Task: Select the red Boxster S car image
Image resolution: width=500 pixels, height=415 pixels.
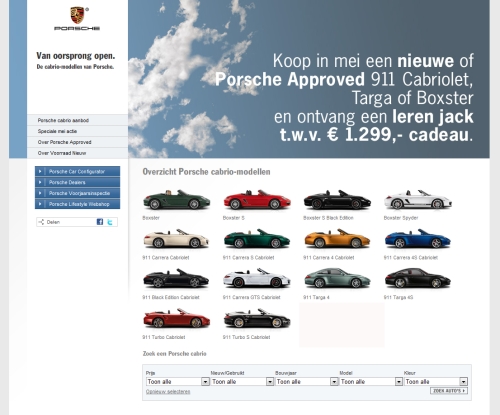Action: click(x=257, y=200)
